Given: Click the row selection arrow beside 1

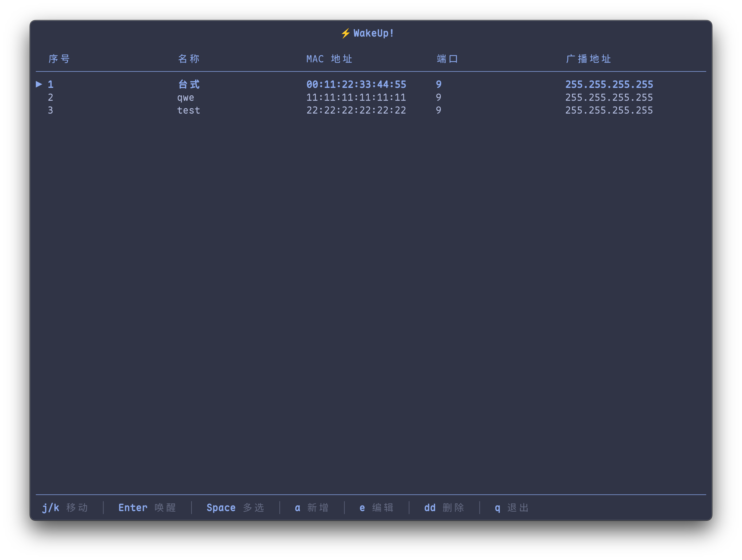Looking at the screenshot, I should coord(39,84).
